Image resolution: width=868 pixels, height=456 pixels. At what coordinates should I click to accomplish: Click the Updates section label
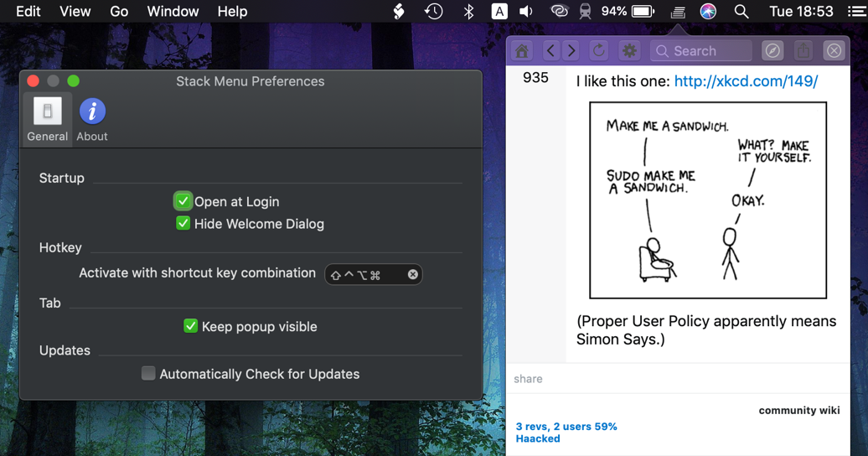pos(65,350)
